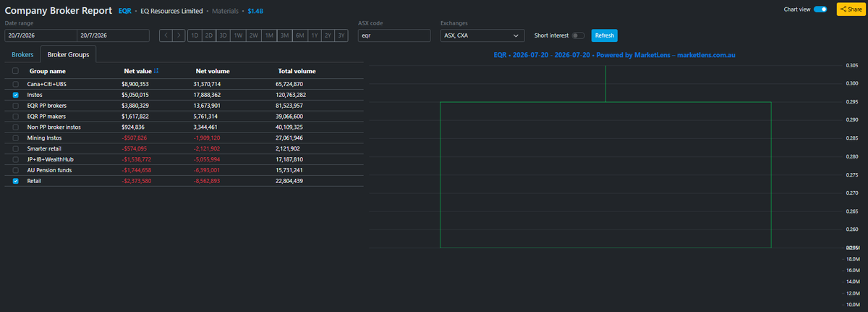Screen dimensions: 868x312
Task: Switch to the Brokers tab
Action: (22, 54)
